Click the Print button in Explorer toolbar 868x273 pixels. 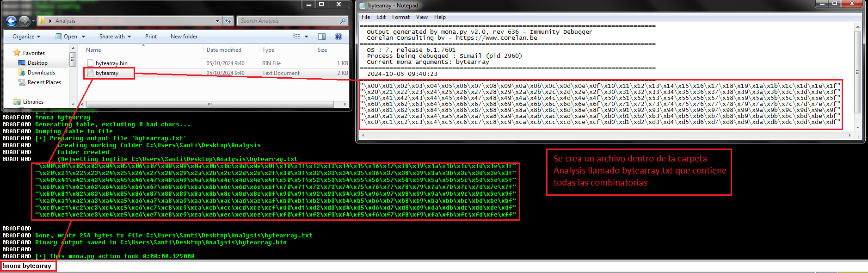(151, 37)
